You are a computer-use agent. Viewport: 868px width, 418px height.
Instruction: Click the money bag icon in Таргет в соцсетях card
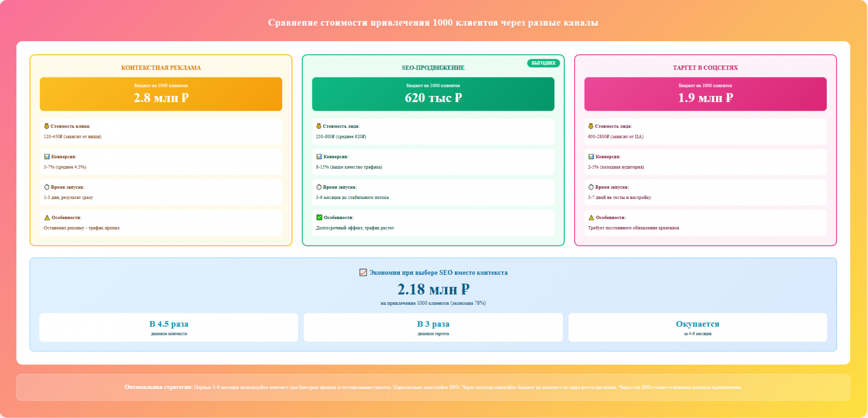pyautogui.click(x=591, y=126)
